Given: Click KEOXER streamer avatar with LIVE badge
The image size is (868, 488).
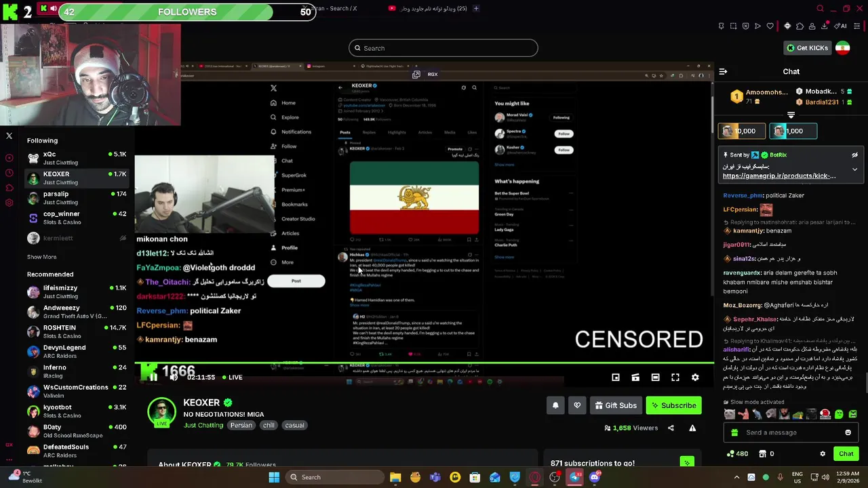Looking at the screenshot, I should (x=161, y=413).
